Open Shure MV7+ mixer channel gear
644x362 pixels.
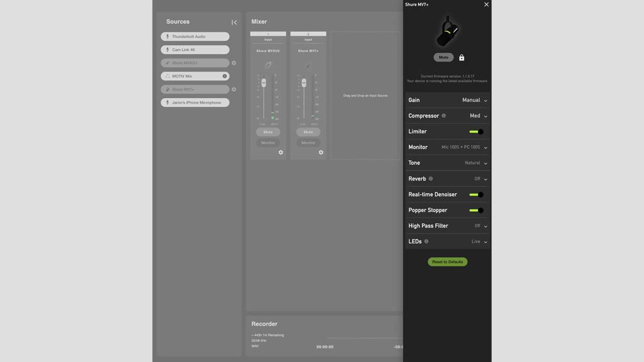pos(321,152)
